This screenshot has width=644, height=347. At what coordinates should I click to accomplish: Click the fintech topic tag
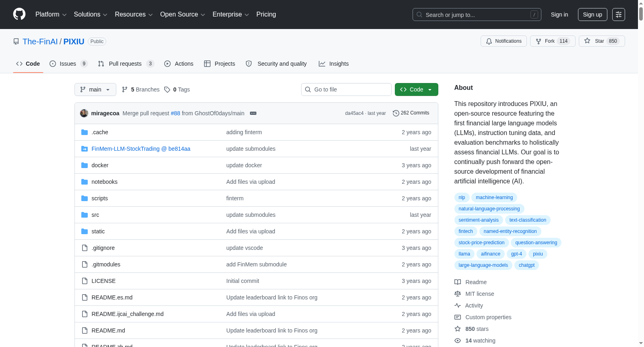click(466, 231)
